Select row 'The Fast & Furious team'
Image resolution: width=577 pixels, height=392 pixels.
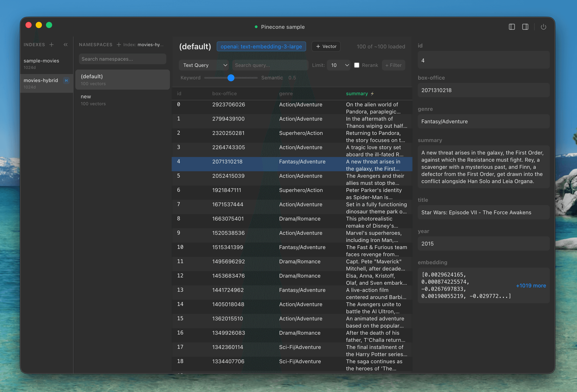(x=292, y=250)
